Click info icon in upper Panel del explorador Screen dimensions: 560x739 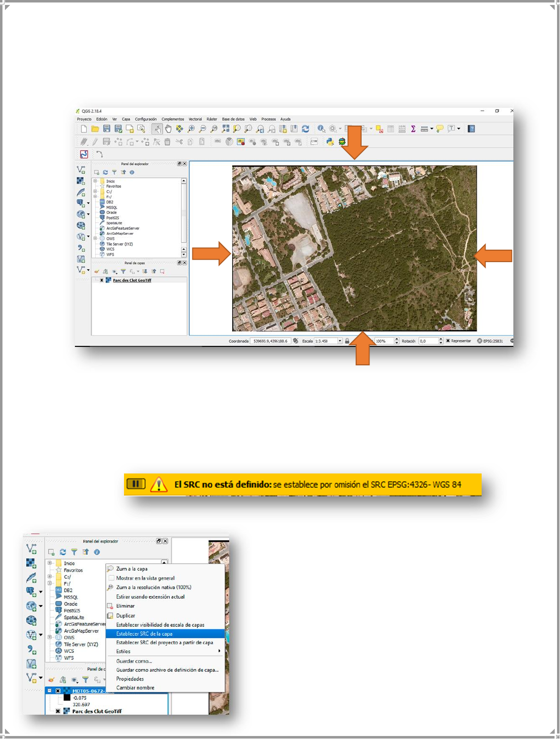click(132, 172)
